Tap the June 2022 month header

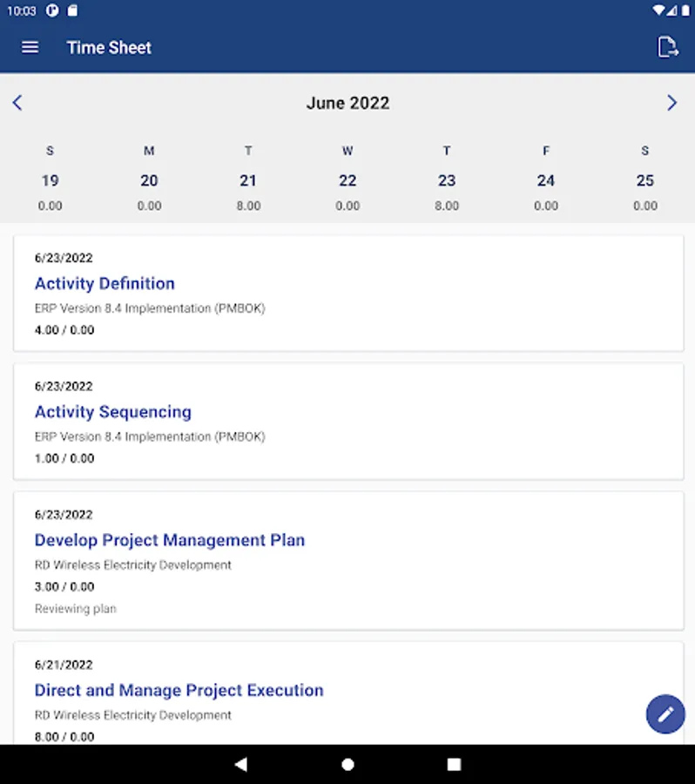(x=347, y=103)
